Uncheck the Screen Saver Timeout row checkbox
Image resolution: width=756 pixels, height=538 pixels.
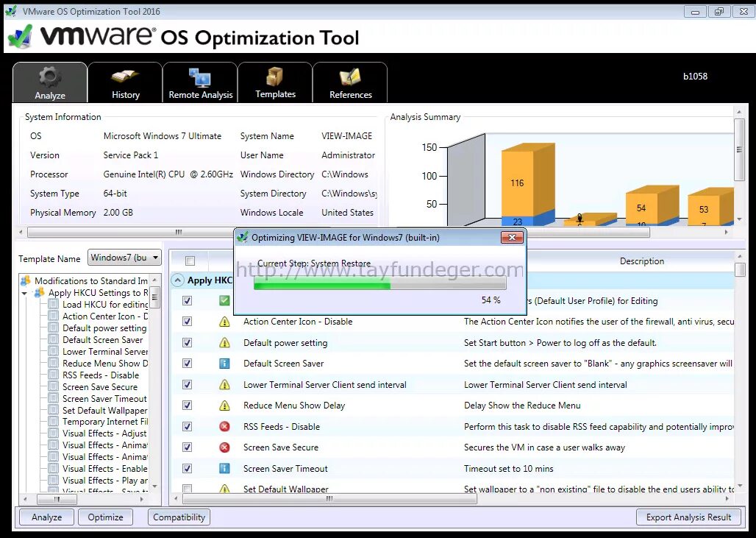click(x=187, y=468)
